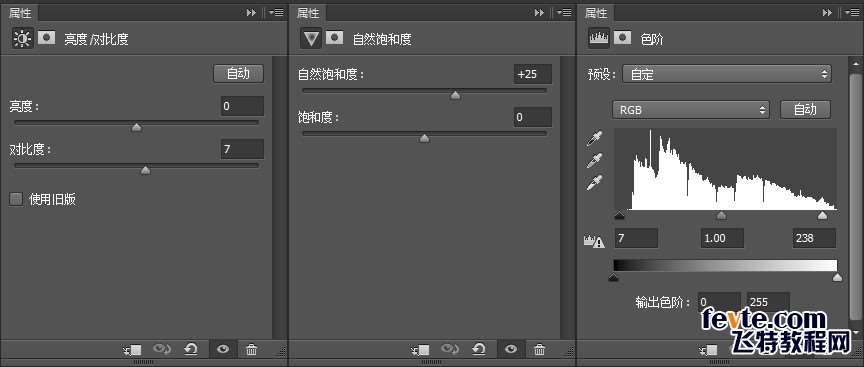The width and height of the screenshot is (864, 367).
Task: Open Levels panel flyout menu
Action: [x=852, y=12]
